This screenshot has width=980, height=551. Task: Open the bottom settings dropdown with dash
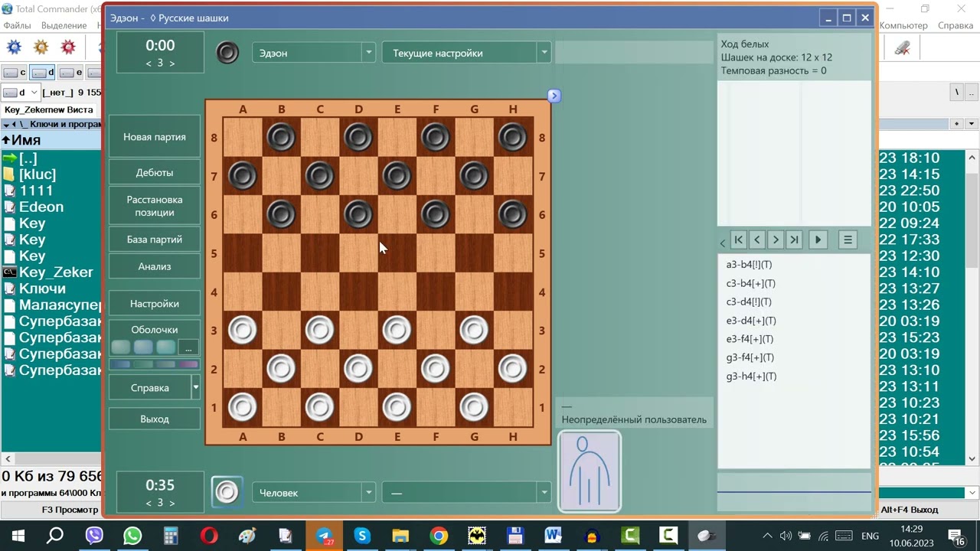pos(544,492)
